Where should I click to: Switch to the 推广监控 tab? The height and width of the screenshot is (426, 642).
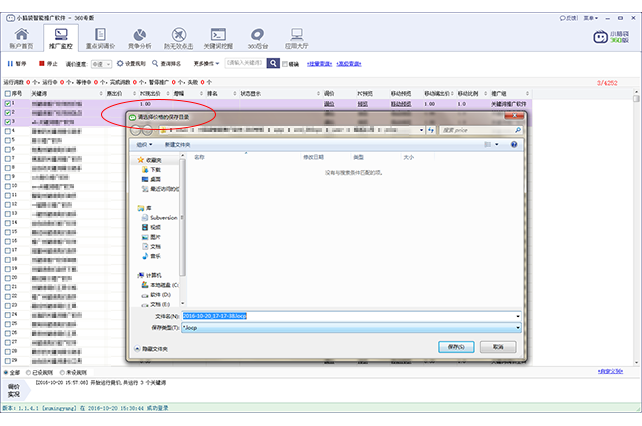[60, 38]
